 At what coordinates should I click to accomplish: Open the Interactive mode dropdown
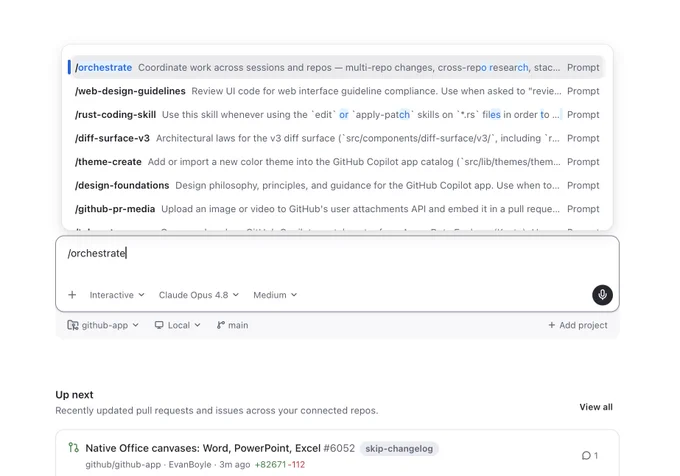click(117, 295)
